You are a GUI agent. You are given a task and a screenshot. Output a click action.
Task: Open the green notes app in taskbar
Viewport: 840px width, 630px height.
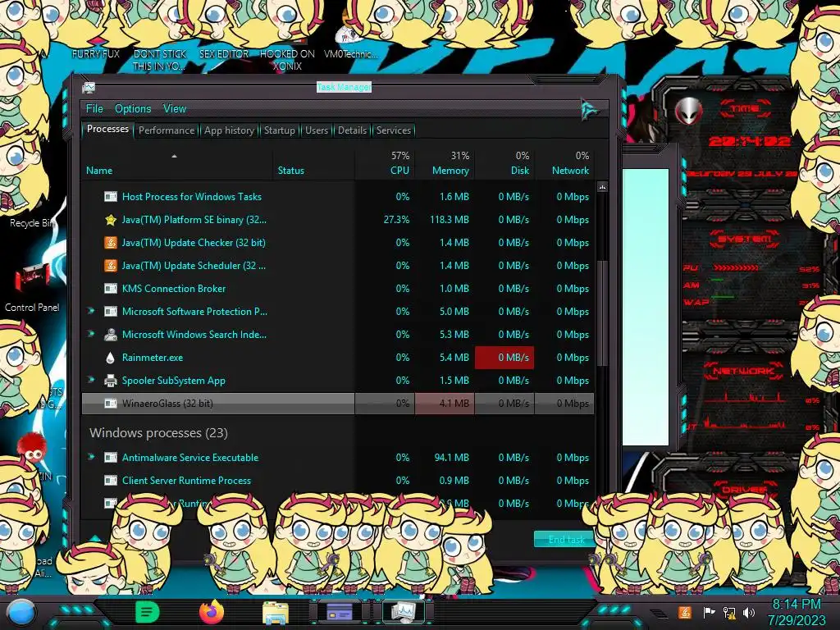[148, 612]
